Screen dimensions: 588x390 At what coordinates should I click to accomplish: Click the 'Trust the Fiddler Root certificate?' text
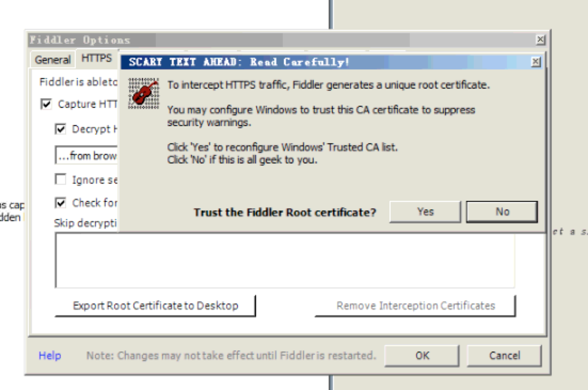(x=284, y=213)
